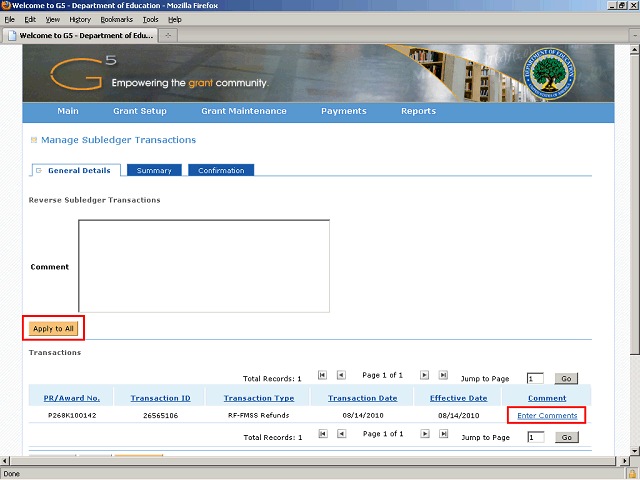Open the Edit menu

pos(30,20)
